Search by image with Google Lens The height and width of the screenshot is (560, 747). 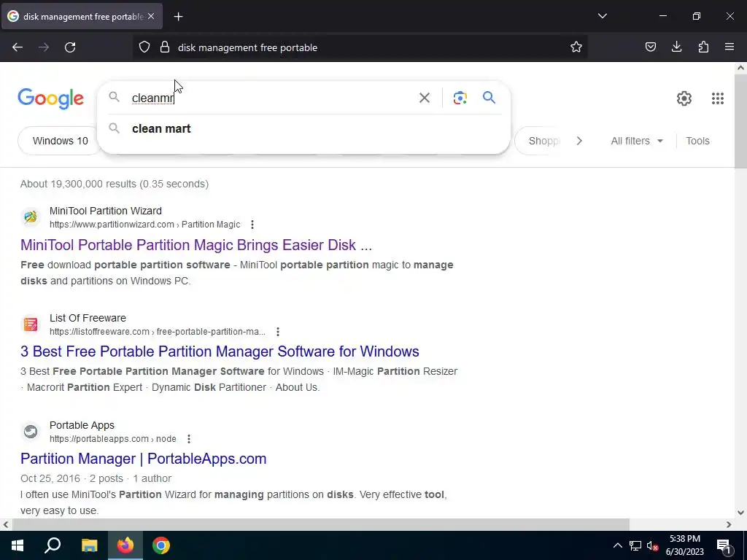460,98
